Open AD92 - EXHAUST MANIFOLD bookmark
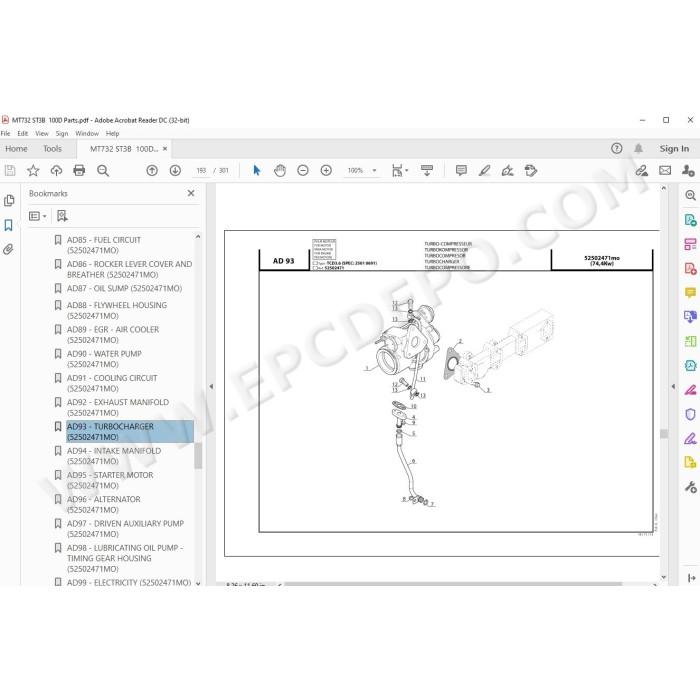Screen dimensions: 700x700 118,407
